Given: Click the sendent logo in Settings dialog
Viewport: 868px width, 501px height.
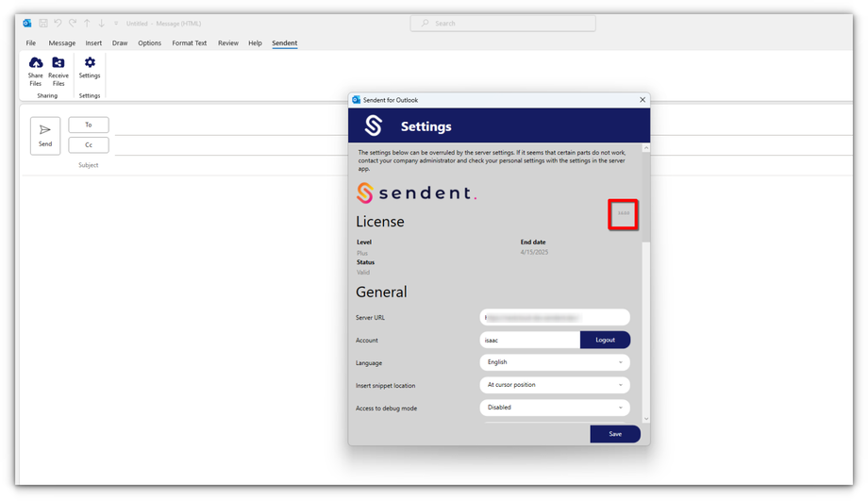Looking at the screenshot, I should pyautogui.click(x=416, y=193).
